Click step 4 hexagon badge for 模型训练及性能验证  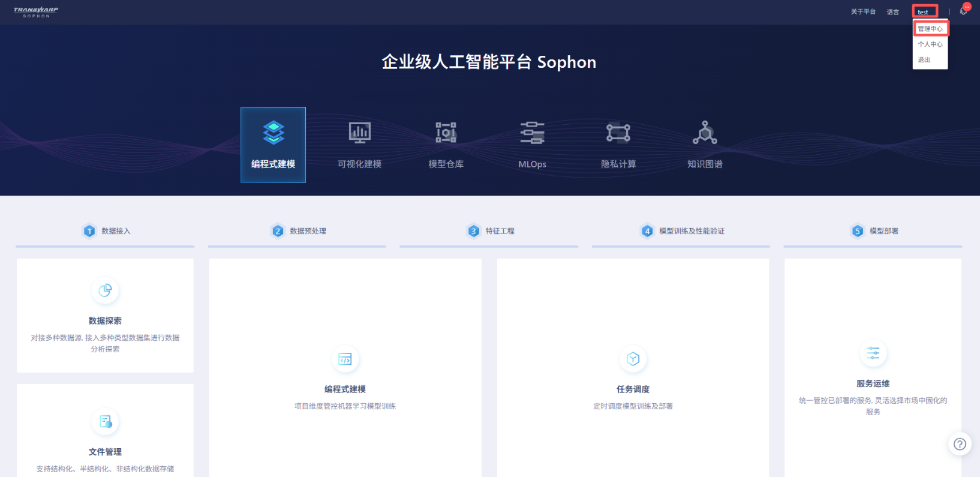(647, 231)
